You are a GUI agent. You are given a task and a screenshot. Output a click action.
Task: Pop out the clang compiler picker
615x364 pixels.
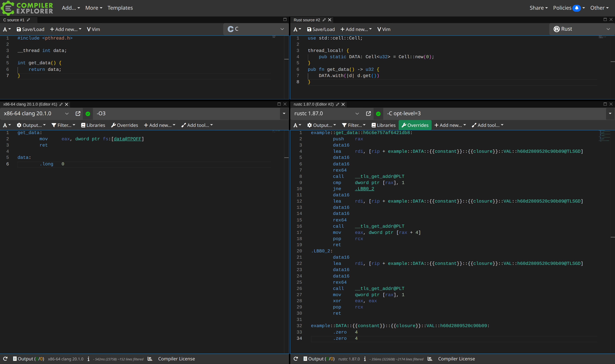click(78, 114)
